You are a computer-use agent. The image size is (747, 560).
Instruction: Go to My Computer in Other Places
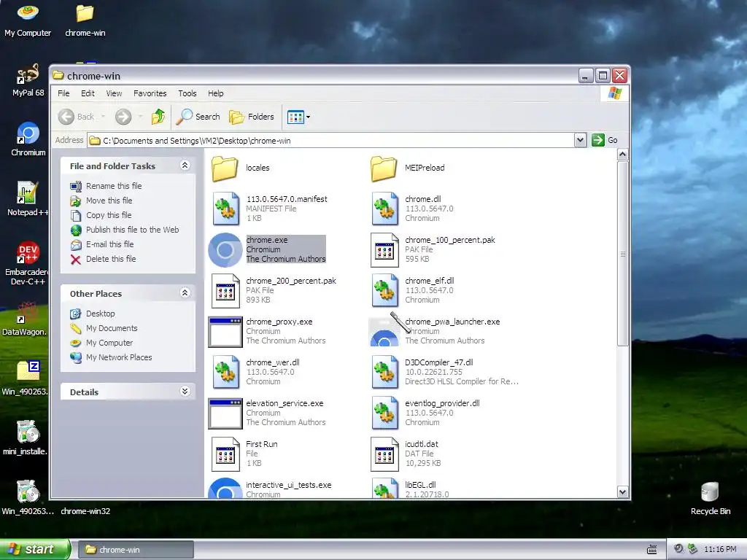109,343
